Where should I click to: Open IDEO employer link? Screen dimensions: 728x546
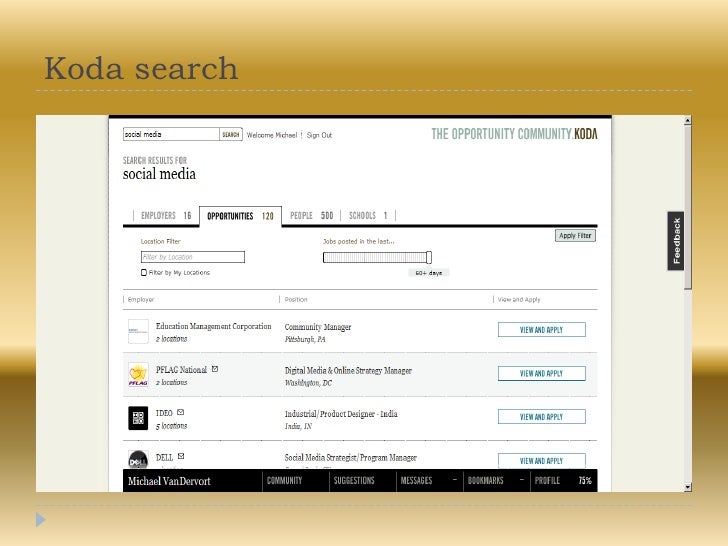(x=164, y=413)
